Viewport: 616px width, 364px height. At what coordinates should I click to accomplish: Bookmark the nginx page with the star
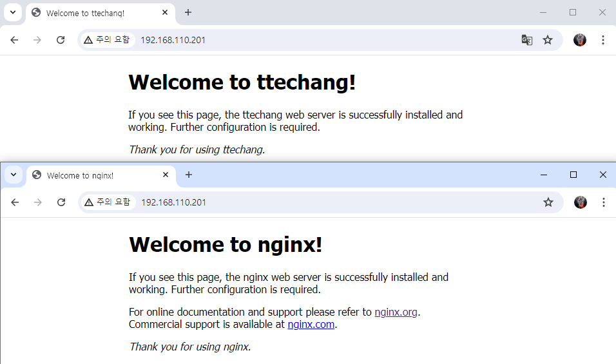[x=548, y=202]
